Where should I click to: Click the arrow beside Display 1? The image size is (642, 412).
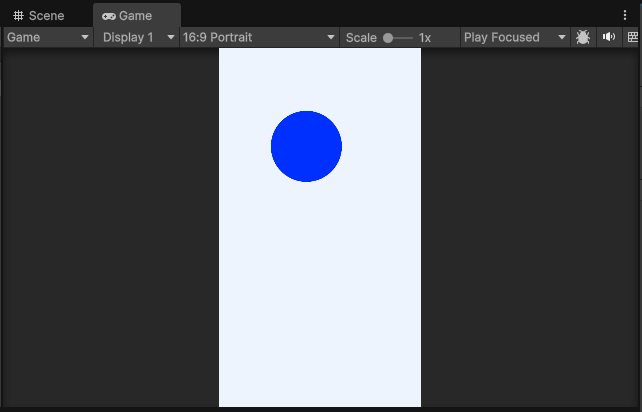tap(170, 38)
